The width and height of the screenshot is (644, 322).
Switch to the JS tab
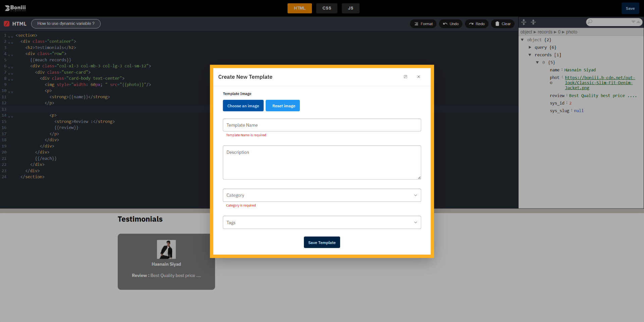[351, 8]
